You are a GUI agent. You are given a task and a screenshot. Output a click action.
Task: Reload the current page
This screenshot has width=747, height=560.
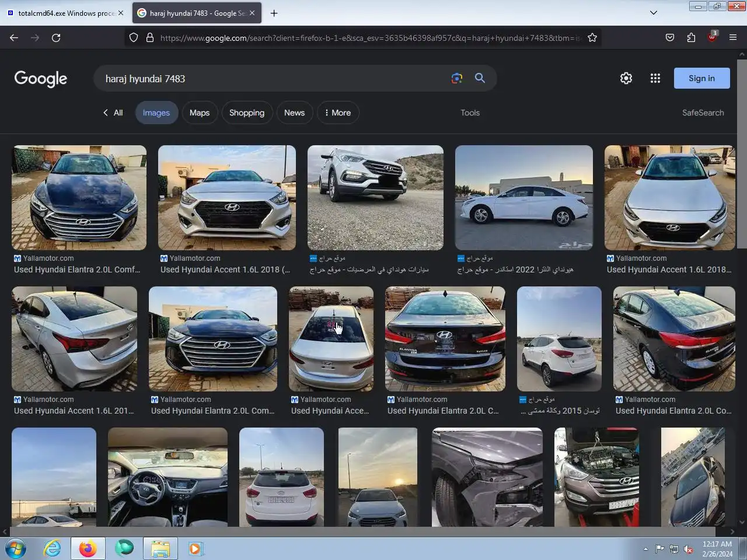click(56, 37)
